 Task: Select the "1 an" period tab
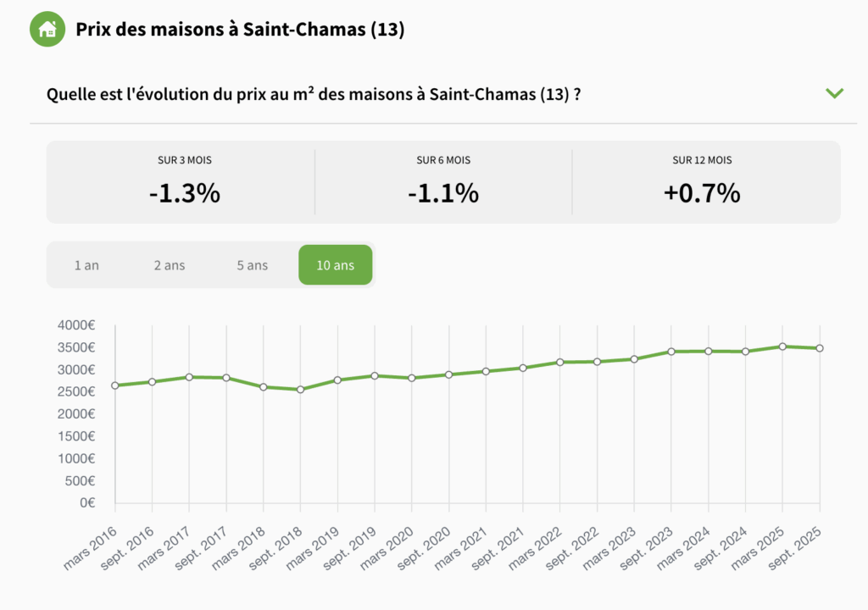click(86, 265)
